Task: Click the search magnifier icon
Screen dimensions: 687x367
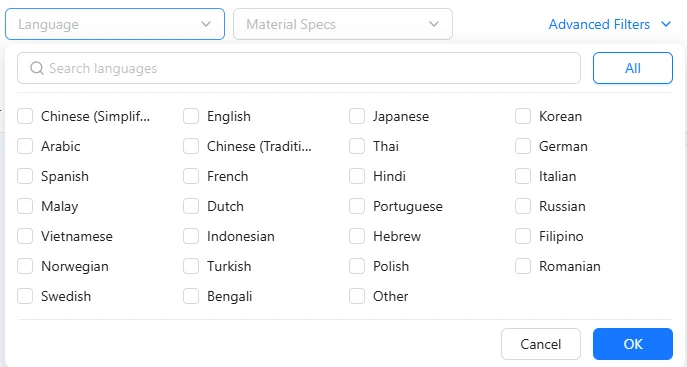Action: tap(37, 68)
